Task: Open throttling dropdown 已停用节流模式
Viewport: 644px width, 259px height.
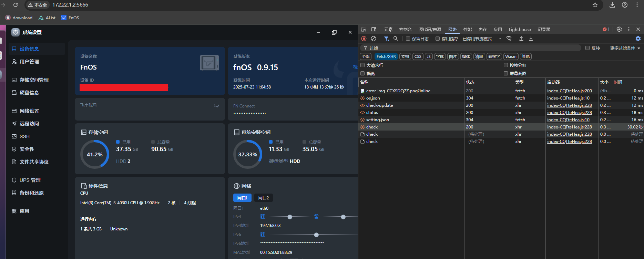Action: click(x=482, y=39)
